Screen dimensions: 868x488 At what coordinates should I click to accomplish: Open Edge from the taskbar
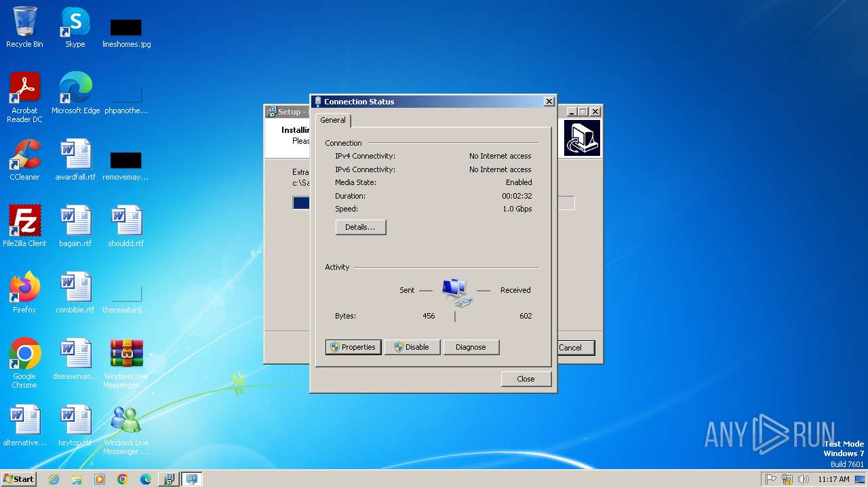tap(146, 479)
